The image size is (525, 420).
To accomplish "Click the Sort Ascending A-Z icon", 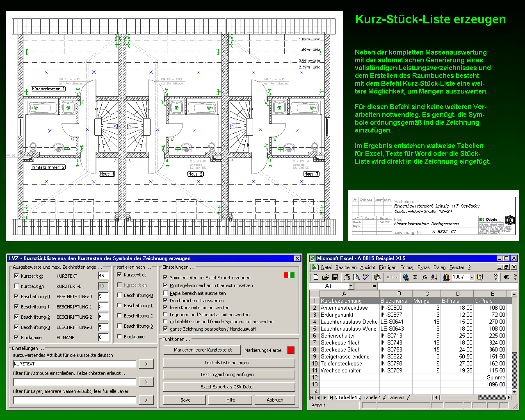I will pos(434,277).
